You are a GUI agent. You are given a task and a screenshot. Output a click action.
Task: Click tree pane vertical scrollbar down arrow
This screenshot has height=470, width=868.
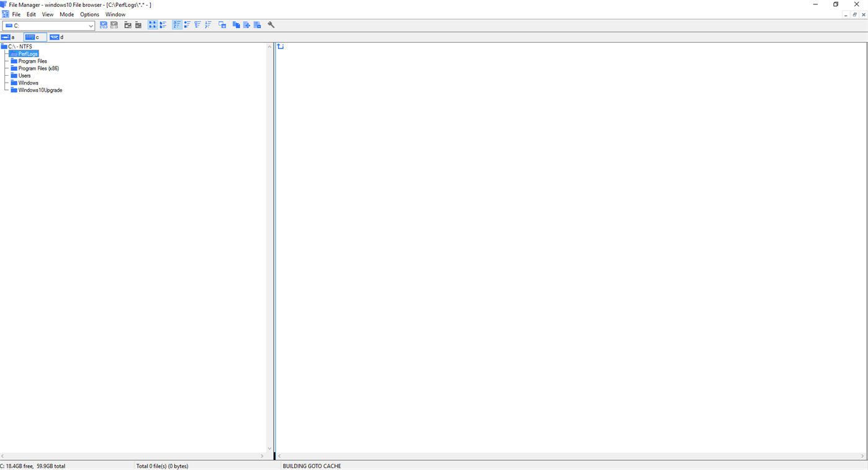click(269, 448)
